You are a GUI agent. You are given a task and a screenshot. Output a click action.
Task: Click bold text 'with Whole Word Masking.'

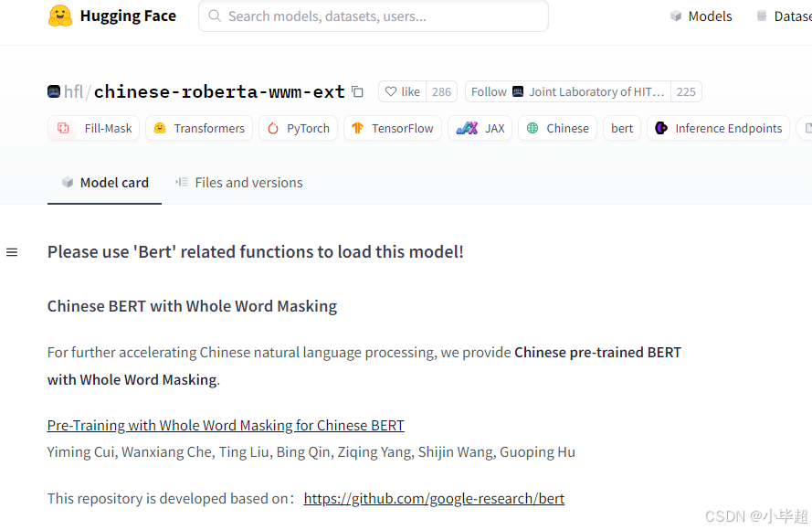click(133, 380)
